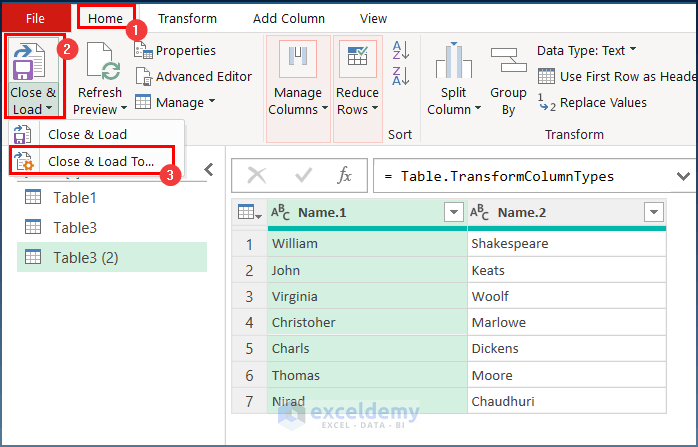Click cell 'Christoher'

coord(367,322)
